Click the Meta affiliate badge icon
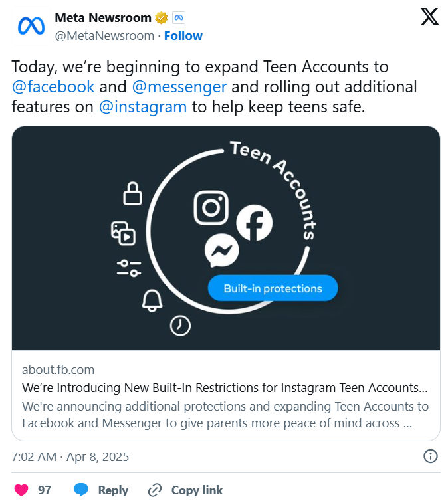Image resolution: width=448 pixels, height=503 pixels. click(179, 18)
